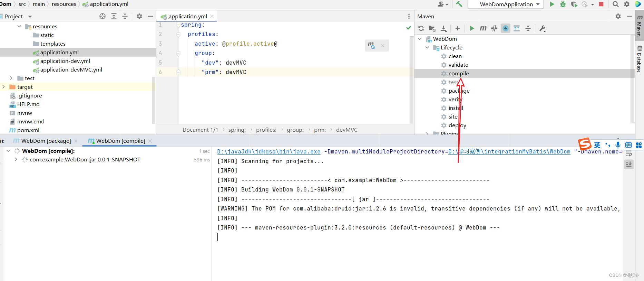Click the Build project hammer icon
Image resolution: width=644 pixels, height=281 pixels.
click(x=459, y=4)
